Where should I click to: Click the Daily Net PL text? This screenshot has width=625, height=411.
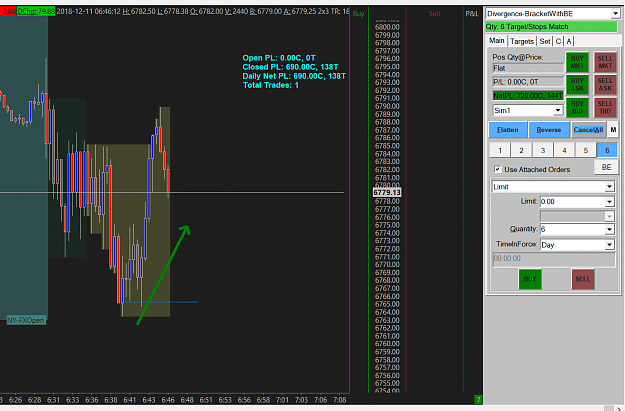(294, 76)
